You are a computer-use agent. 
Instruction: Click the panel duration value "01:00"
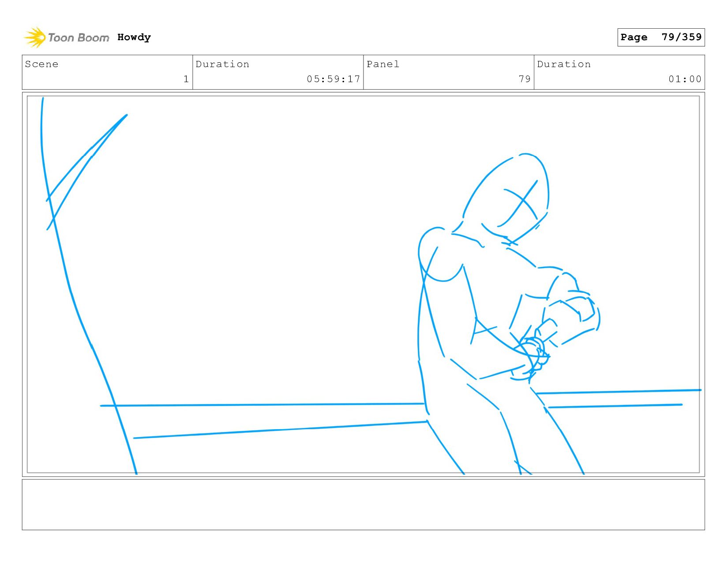click(x=685, y=79)
